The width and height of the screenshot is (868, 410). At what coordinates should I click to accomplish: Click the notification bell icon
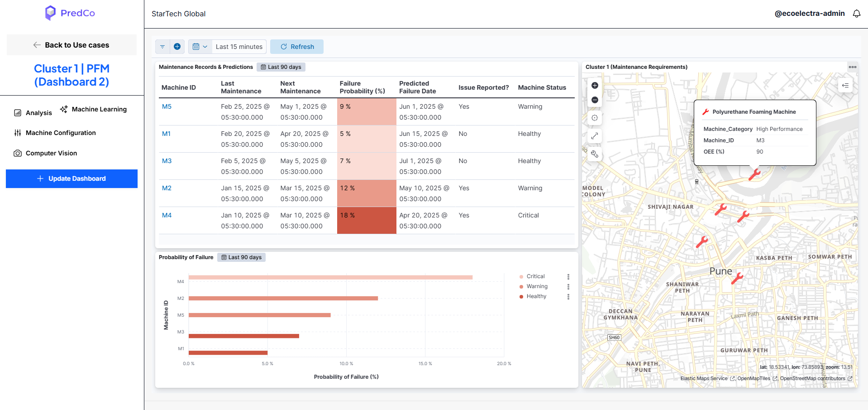click(857, 14)
